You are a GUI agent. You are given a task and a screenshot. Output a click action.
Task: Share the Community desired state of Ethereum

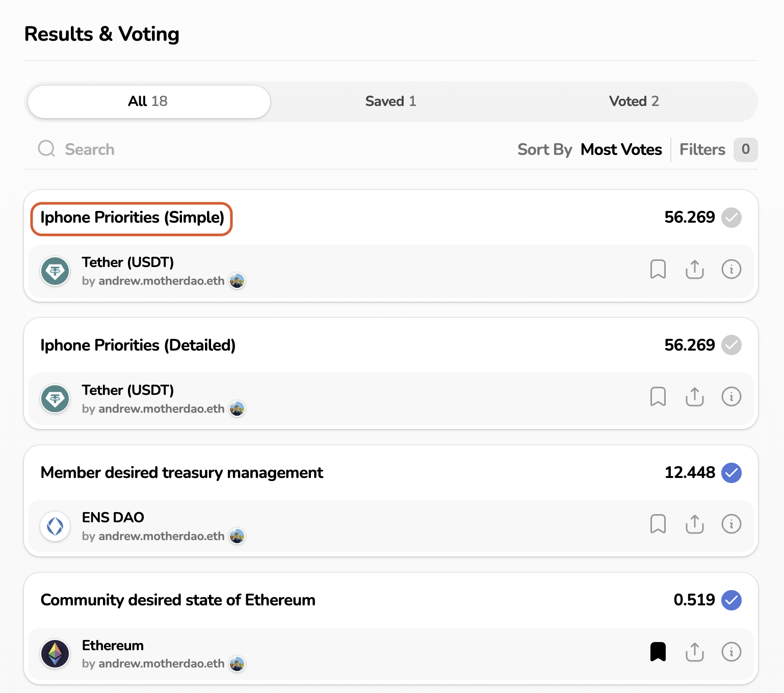694,652
